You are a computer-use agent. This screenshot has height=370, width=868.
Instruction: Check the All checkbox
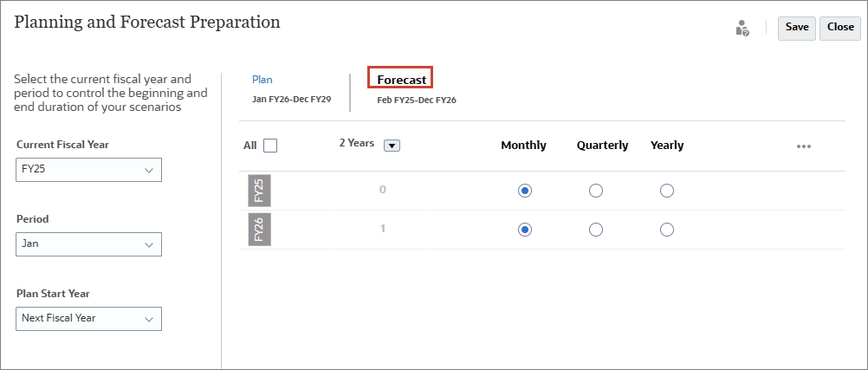(270, 146)
